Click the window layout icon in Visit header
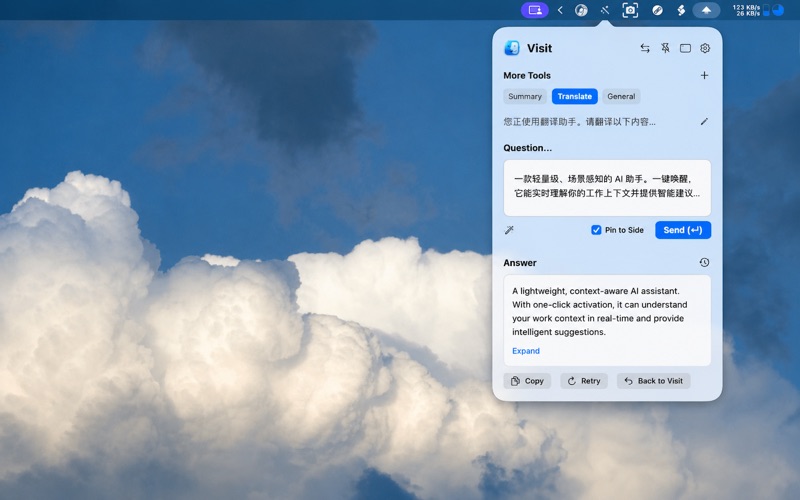Screen dimensions: 800x500 [685, 48]
